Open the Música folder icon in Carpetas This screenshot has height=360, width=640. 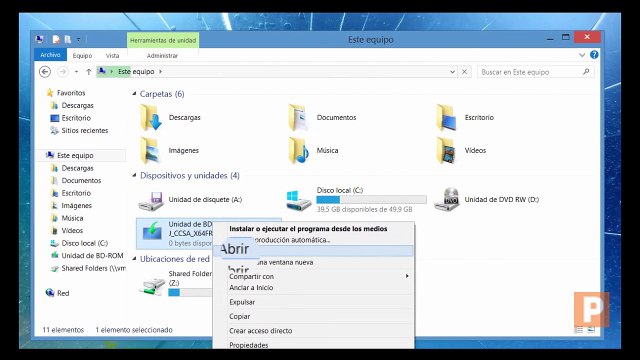(299, 151)
